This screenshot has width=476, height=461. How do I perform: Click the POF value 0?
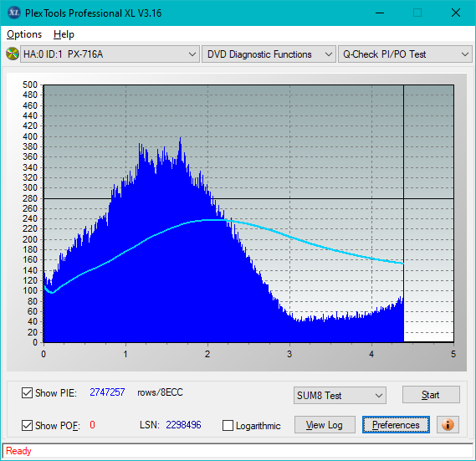pos(92,425)
